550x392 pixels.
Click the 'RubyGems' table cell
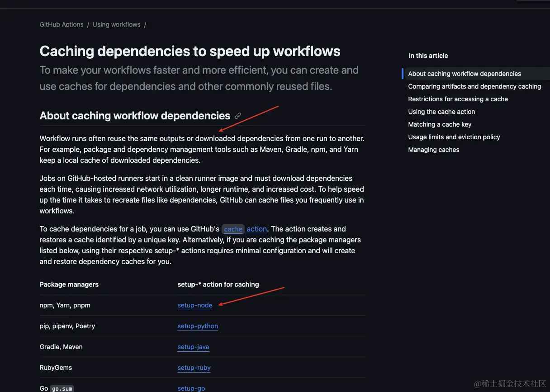tap(56, 368)
